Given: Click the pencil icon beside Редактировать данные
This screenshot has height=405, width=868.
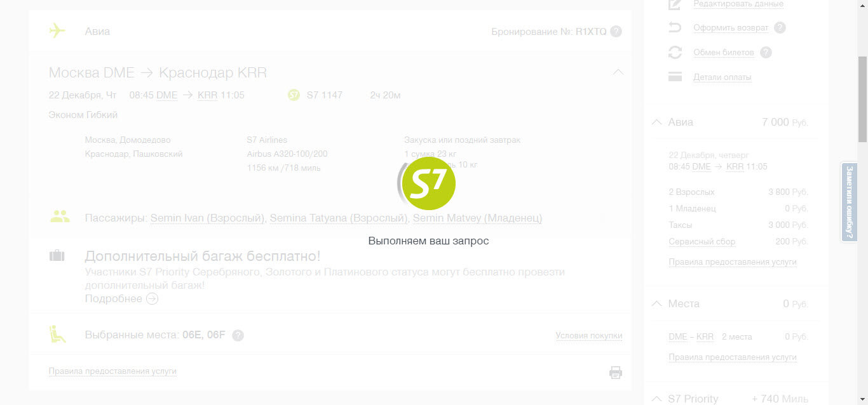Looking at the screenshot, I should click(x=675, y=4).
